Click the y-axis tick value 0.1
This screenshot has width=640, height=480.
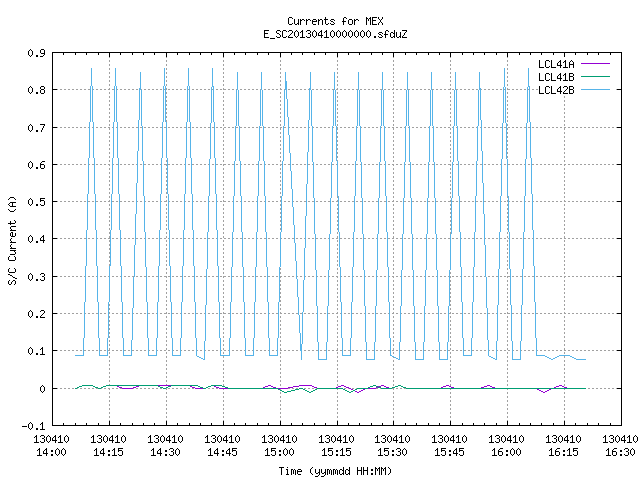[x=36, y=351]
